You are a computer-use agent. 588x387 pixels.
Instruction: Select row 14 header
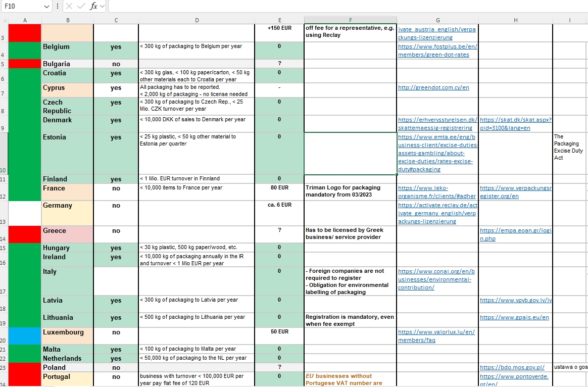[4, 234]
